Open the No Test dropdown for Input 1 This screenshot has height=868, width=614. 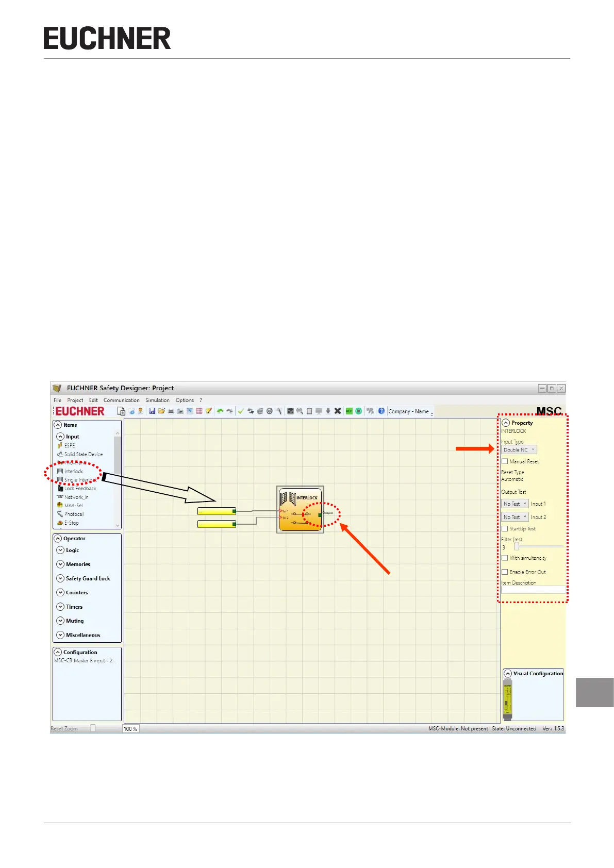[x=515, y=504]
